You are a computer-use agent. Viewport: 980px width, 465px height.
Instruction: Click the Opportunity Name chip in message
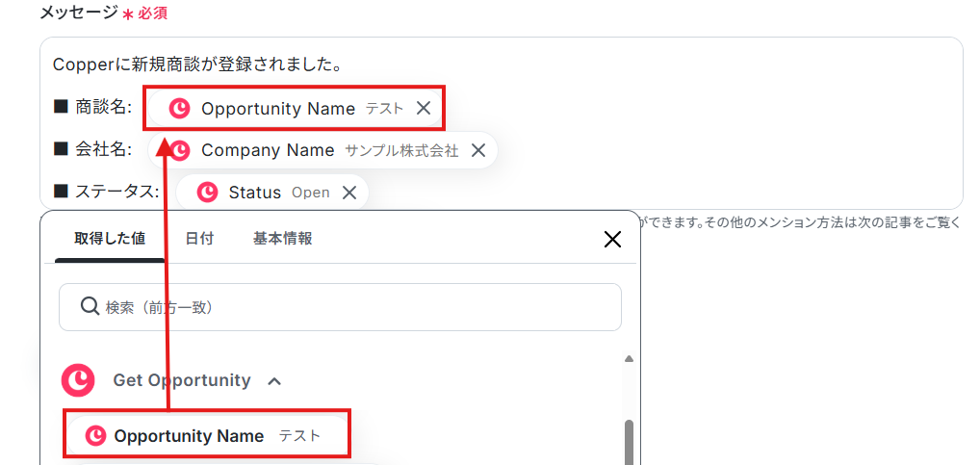coord(294,109)
